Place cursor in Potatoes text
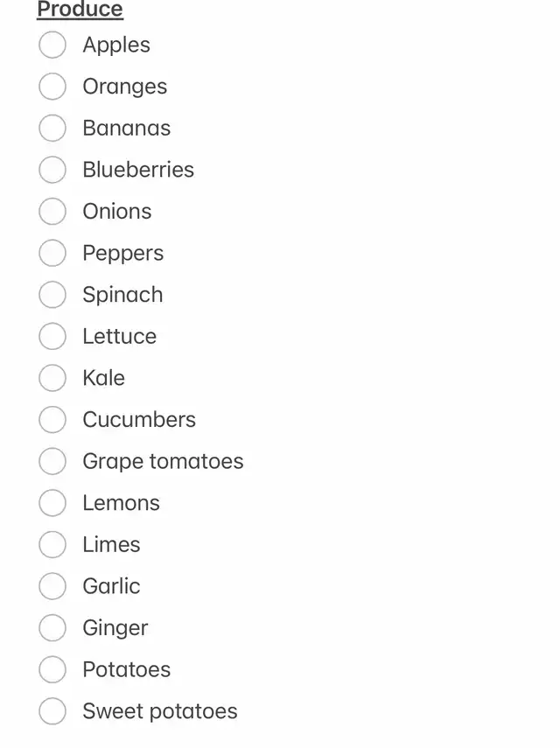Viewport: 560px width, 748px height. pos(126,669)
